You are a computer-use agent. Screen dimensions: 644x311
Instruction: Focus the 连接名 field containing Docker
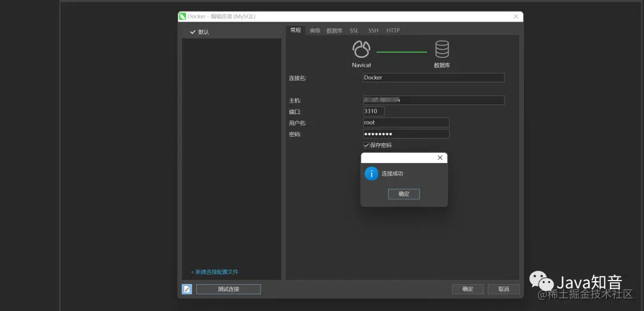(434, 78)
